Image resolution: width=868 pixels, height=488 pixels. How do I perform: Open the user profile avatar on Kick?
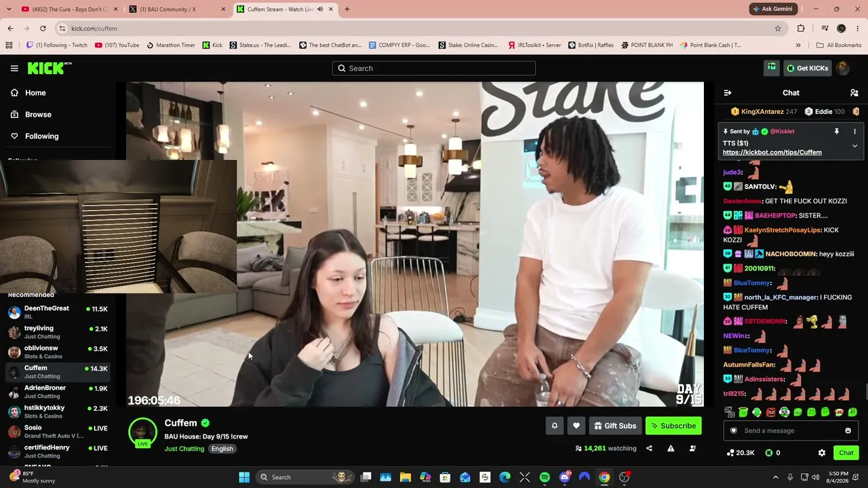pyautogui.click(x=843, y=68)
